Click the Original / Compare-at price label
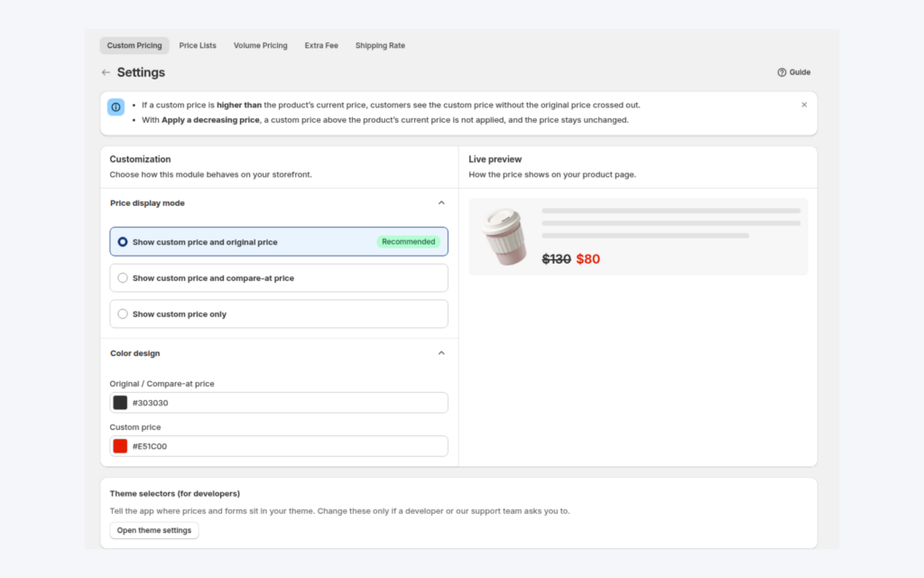The width and height of the screenshot is (924, 578). tap(162, 384)
